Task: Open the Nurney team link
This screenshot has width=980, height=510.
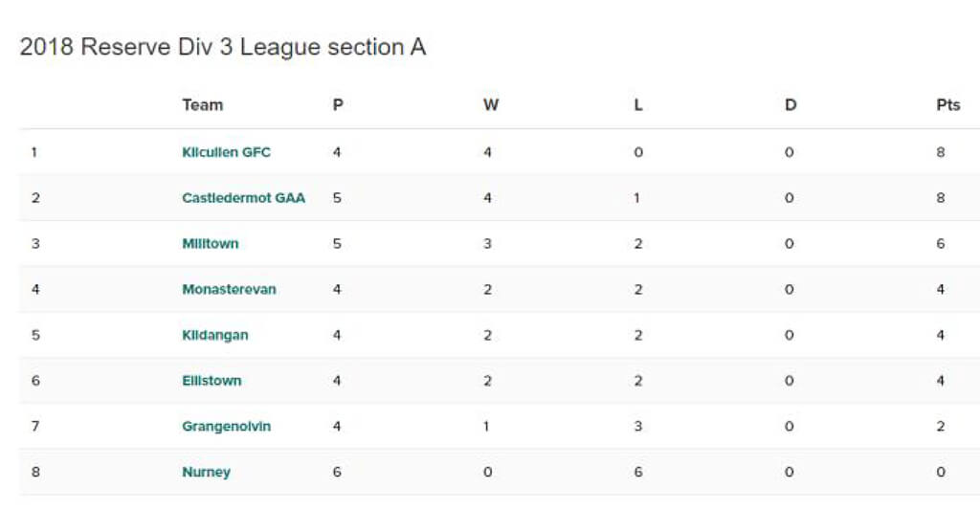Action: pyautogui.click(x=207, y=473)
